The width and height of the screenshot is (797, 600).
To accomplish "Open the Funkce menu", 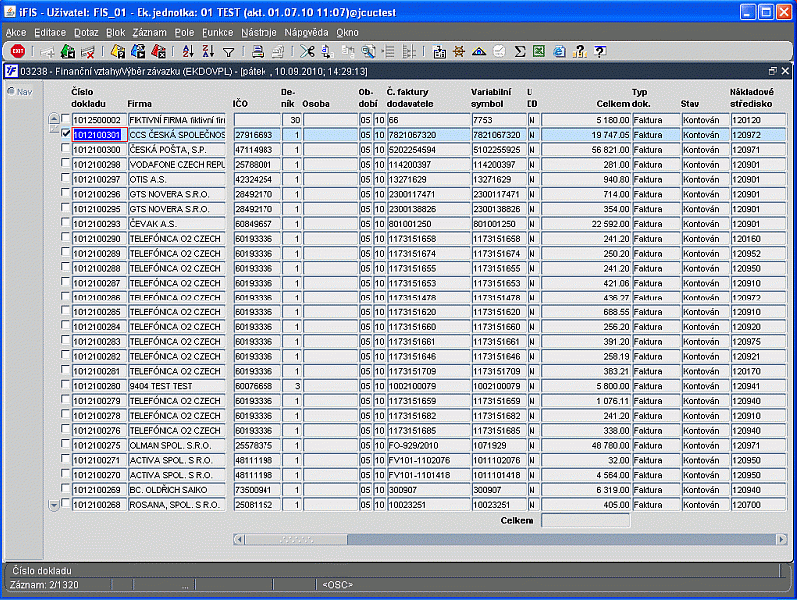I will (218, 33).
